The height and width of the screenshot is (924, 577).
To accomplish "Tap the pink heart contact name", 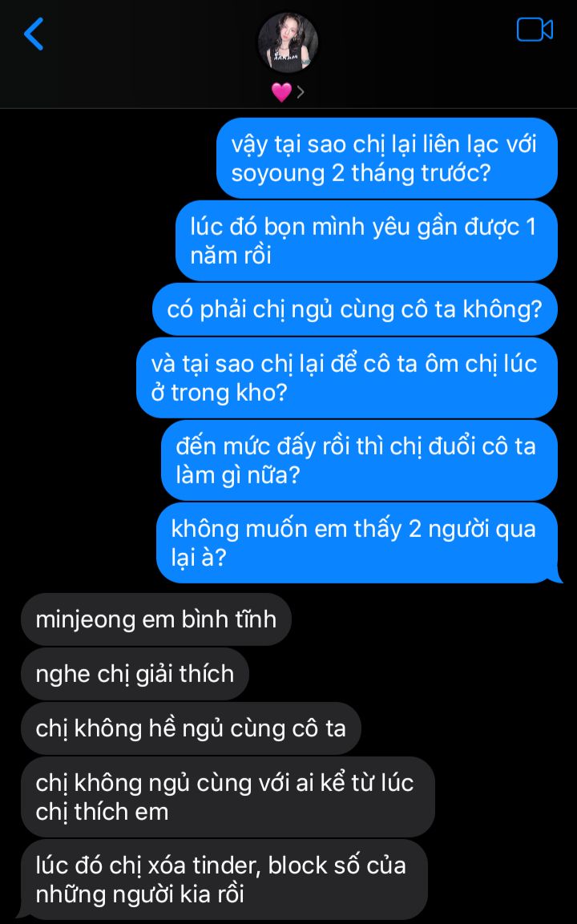I will click(281, 92).
